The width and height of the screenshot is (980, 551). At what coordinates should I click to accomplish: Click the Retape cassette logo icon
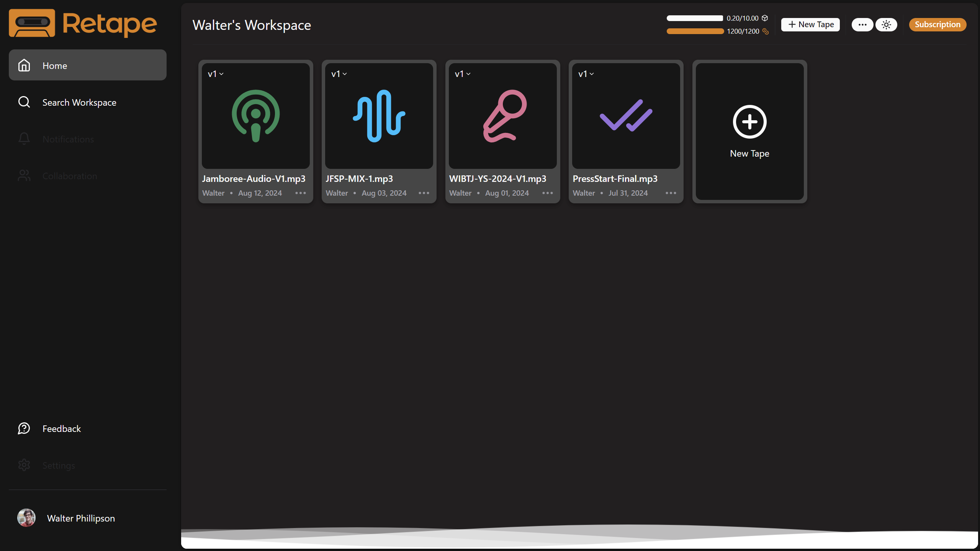(32, 23)
